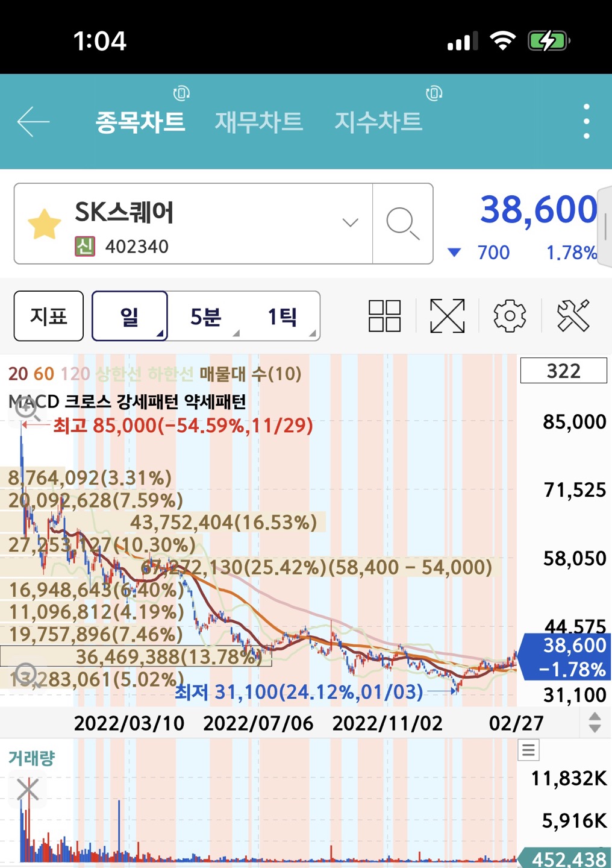
Task: Open the volume panel list menu icon
Action: pos(528,750)
